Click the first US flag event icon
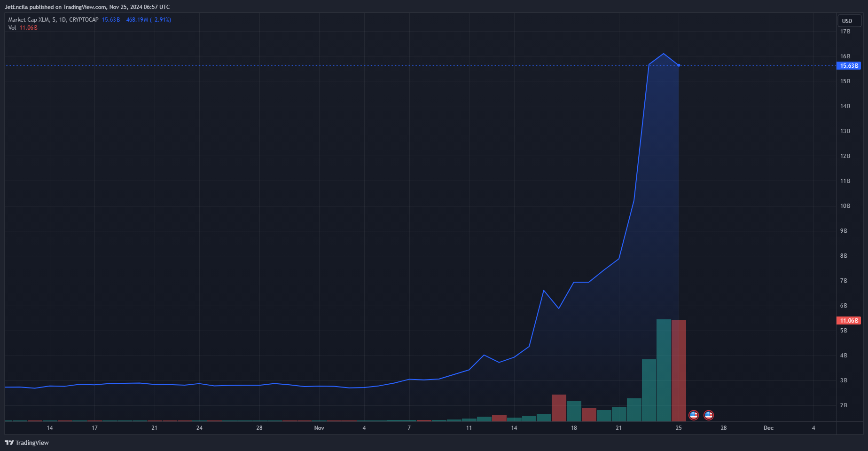868x451 pixels. [693, 415]
